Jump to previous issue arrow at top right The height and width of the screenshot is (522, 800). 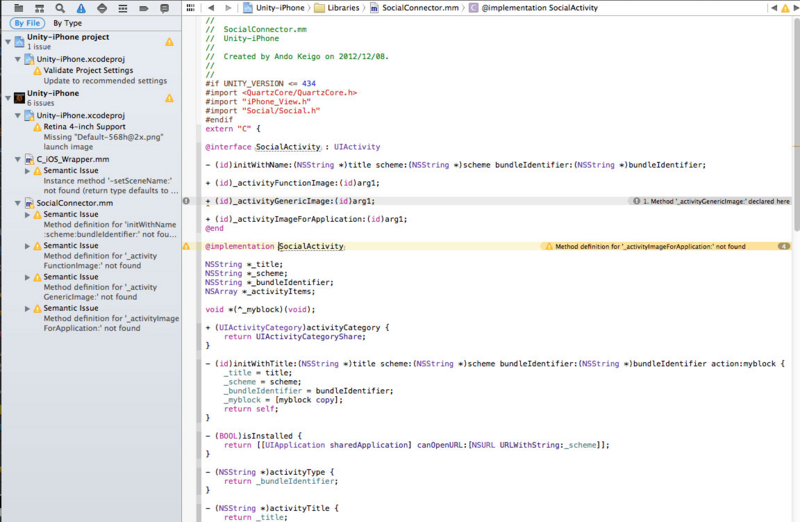click(774, 8)
